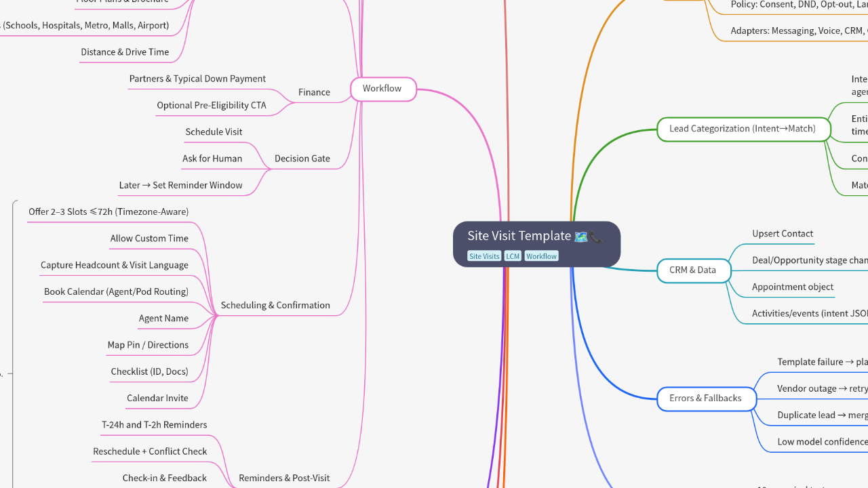
Task: Click Later → Set Reminder Window
Action: tap(180, 185)
